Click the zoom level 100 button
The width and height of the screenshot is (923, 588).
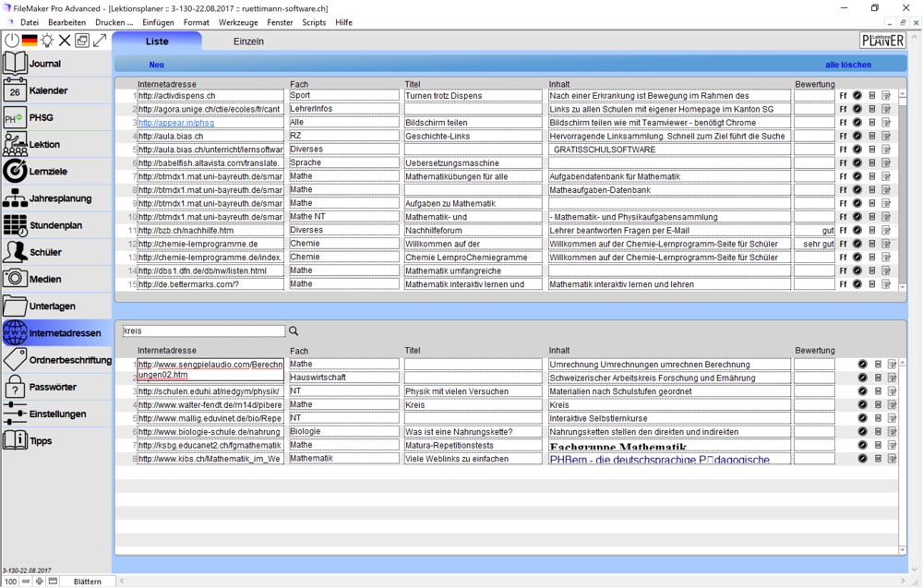[x=10, y=582]
